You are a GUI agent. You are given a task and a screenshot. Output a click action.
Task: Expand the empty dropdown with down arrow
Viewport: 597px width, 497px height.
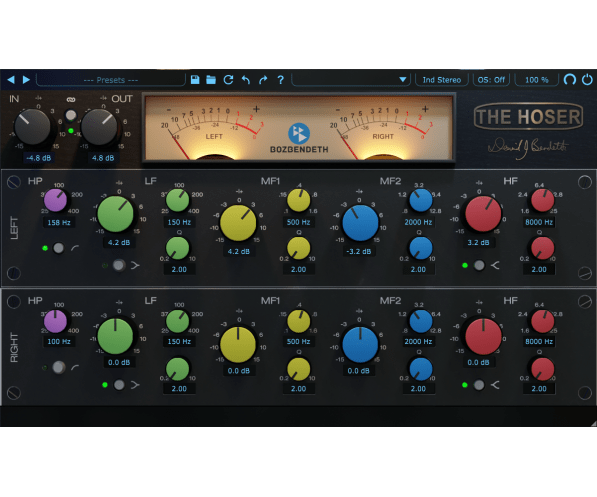(403, 80)
